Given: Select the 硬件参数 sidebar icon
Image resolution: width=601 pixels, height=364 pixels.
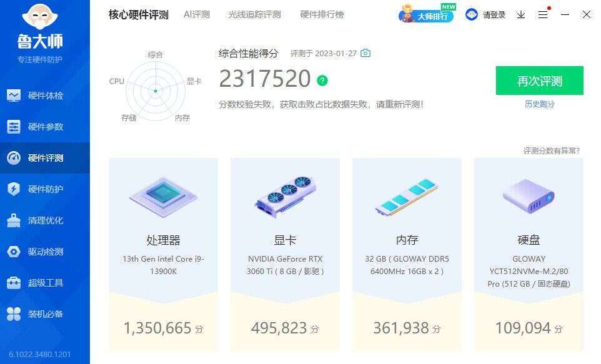Looking at the screenshot, I should click(x=14, y=127).
